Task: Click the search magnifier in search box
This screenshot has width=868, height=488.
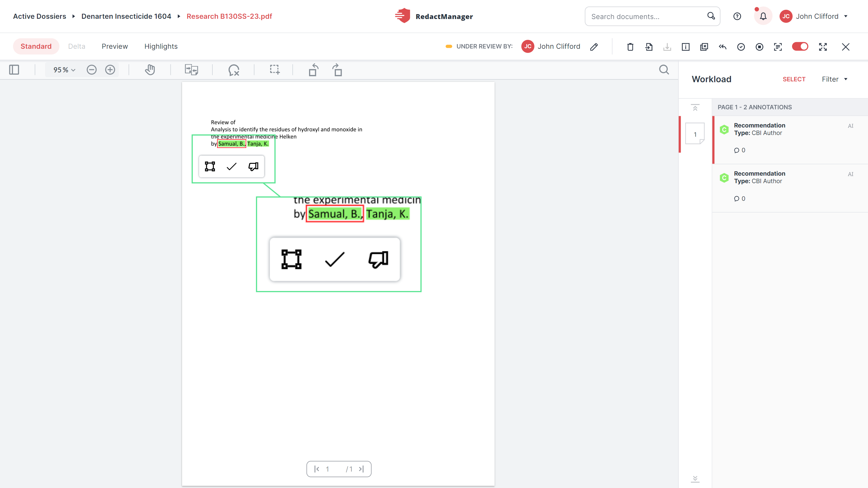Action: tap(711, 16)
